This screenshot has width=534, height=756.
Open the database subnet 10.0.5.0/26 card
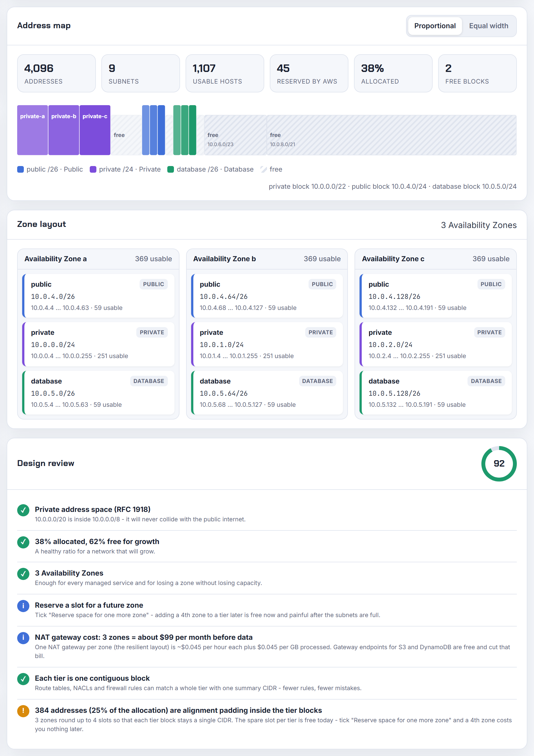tap(98, 393)
